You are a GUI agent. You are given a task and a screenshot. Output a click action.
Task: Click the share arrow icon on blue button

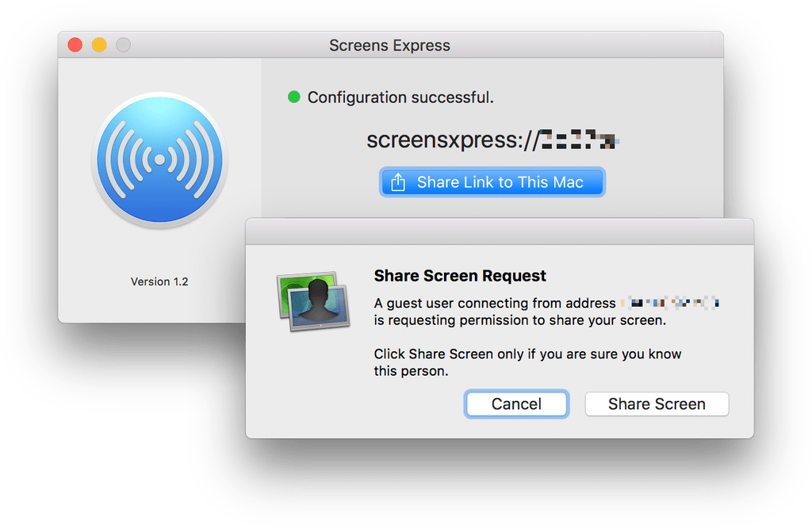pyautogui.click(x=398, y=182)
